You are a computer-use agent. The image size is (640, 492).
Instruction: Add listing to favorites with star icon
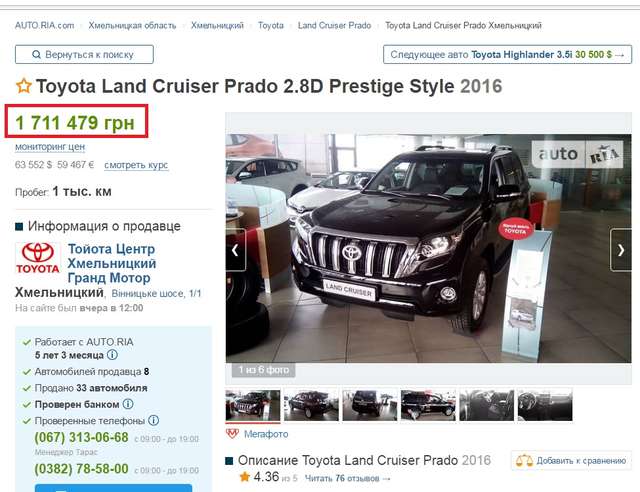(24, 86)
